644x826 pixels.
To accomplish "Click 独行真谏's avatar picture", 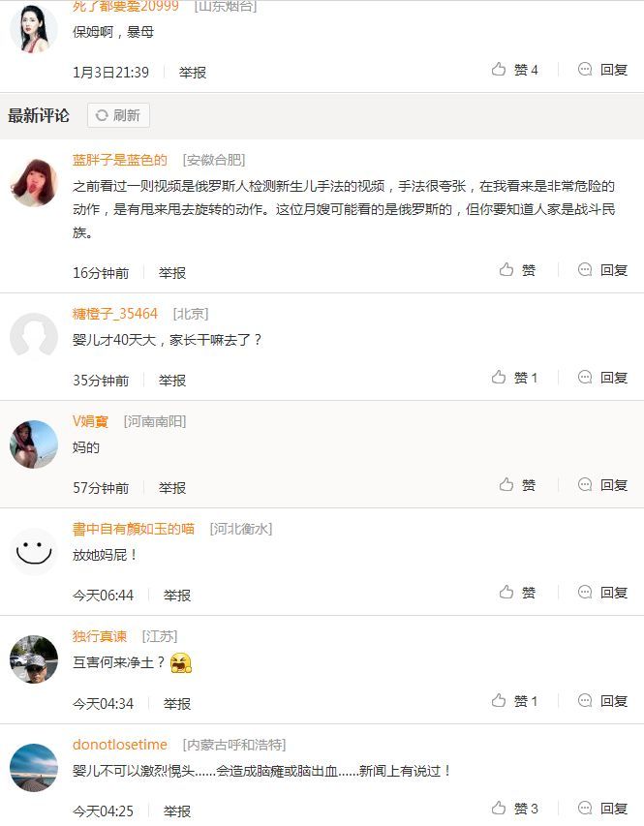I will pos(34,659).
